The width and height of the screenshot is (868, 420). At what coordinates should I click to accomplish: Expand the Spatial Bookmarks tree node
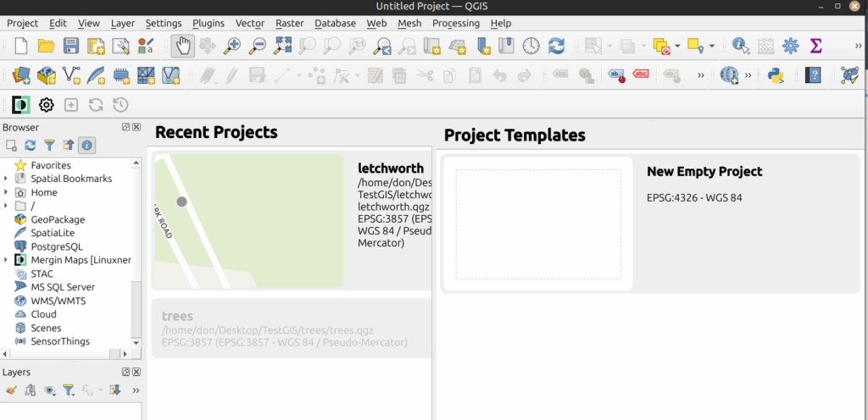click(6, 179)
